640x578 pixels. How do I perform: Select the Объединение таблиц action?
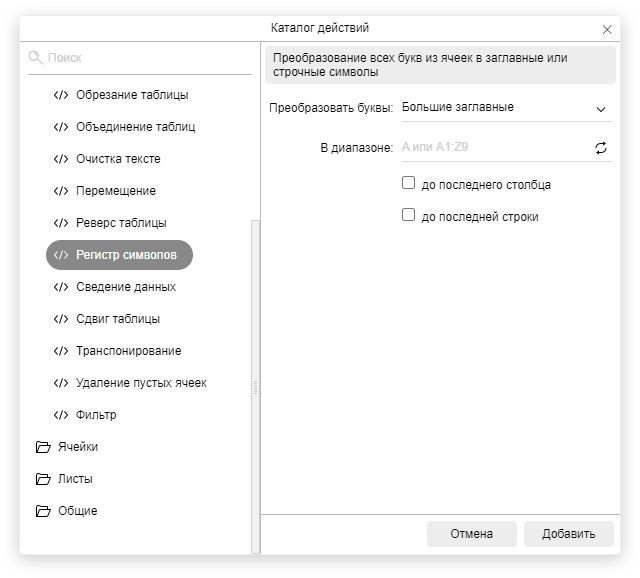(135, 127)
